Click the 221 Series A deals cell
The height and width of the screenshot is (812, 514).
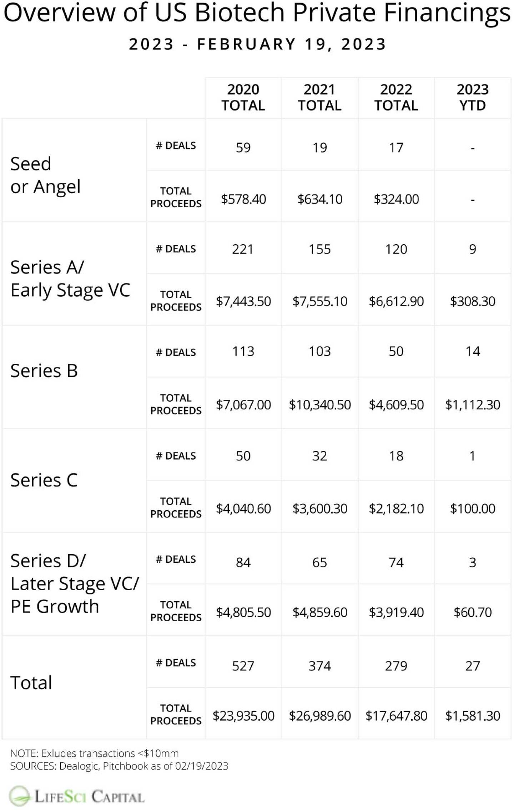tap(243, 249)
